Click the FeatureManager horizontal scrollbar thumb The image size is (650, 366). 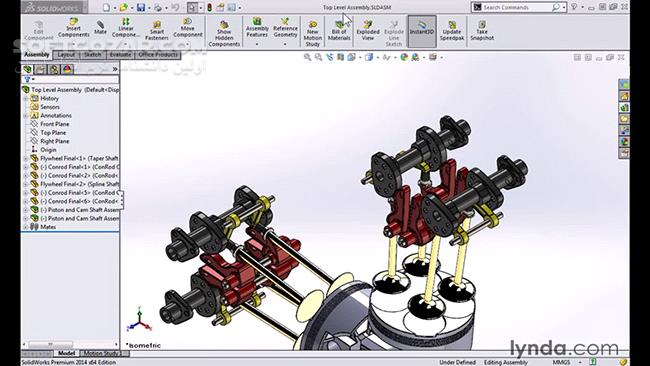tap(50, 344)
